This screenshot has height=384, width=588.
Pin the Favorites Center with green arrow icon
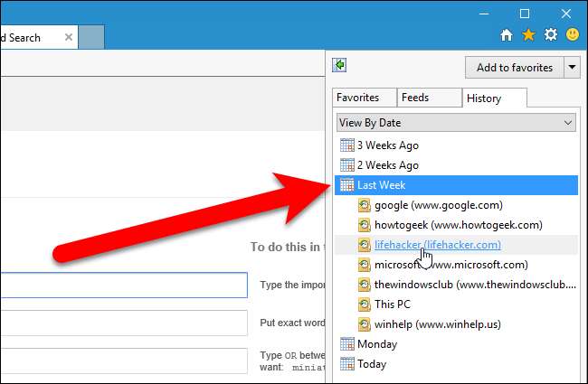pos(339,65)
